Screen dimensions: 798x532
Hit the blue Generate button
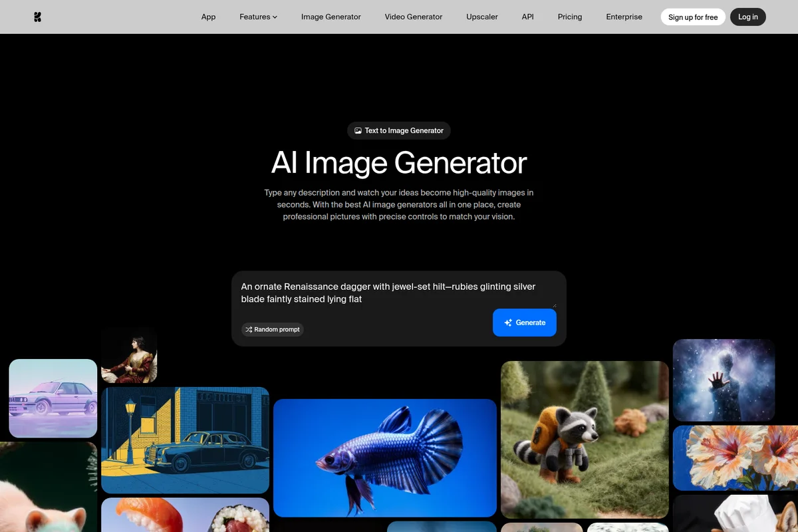[x=525, y=323]
